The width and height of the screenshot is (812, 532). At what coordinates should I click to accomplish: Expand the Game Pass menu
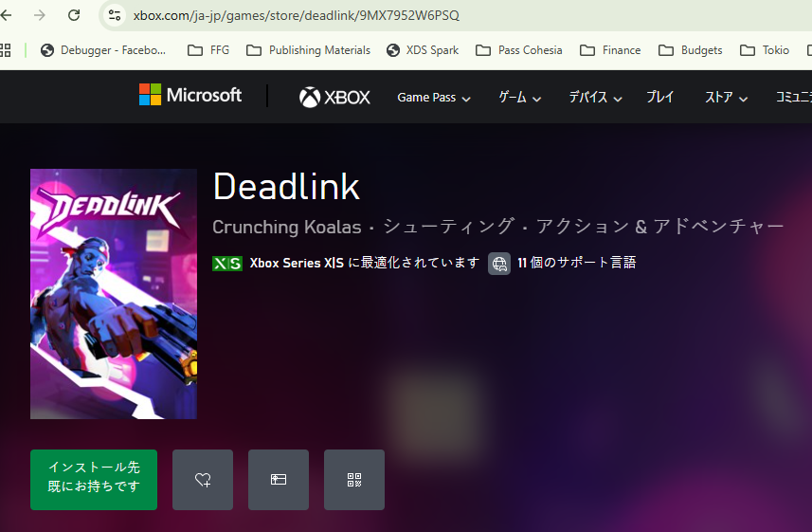coord(434,98)
